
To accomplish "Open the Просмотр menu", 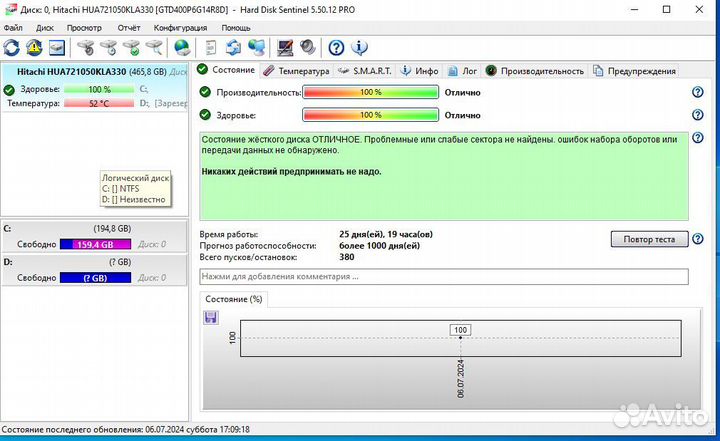I will pos(84,28).
